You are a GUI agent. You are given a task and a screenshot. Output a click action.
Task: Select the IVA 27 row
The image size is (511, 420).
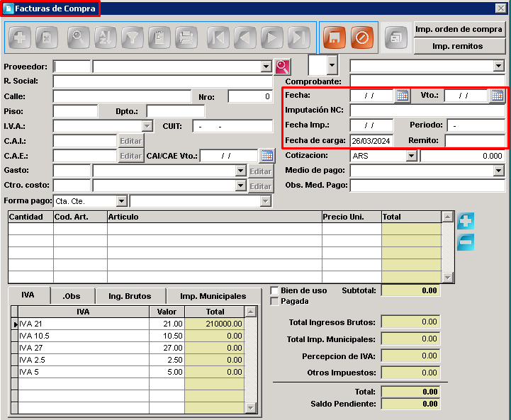pyautogui.click(x=131, y=348)
